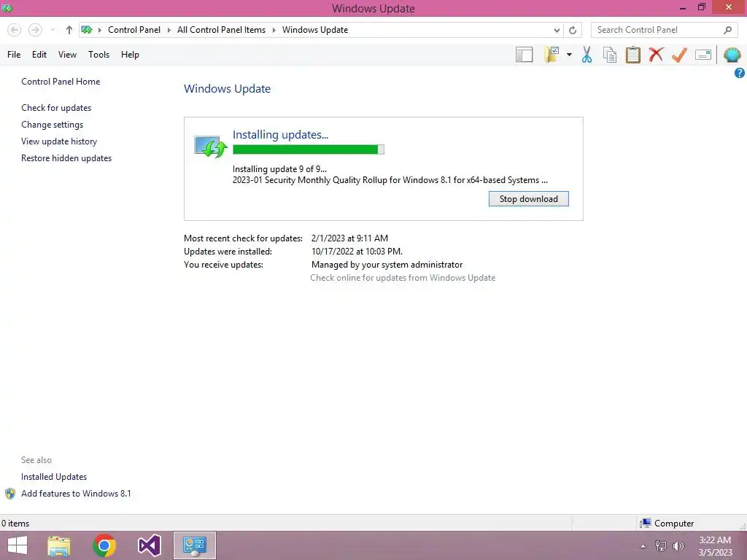Click the 2023-01 Security Monthly Quality Rollup text
The image size is (747, 560).
click(390, 180)
